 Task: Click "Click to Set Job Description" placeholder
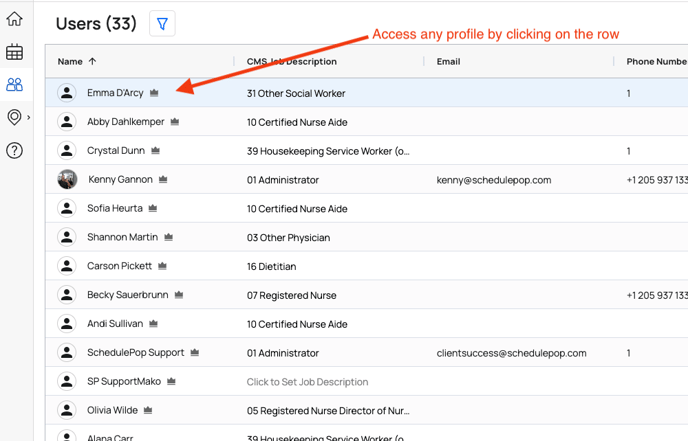pos(307,382)
